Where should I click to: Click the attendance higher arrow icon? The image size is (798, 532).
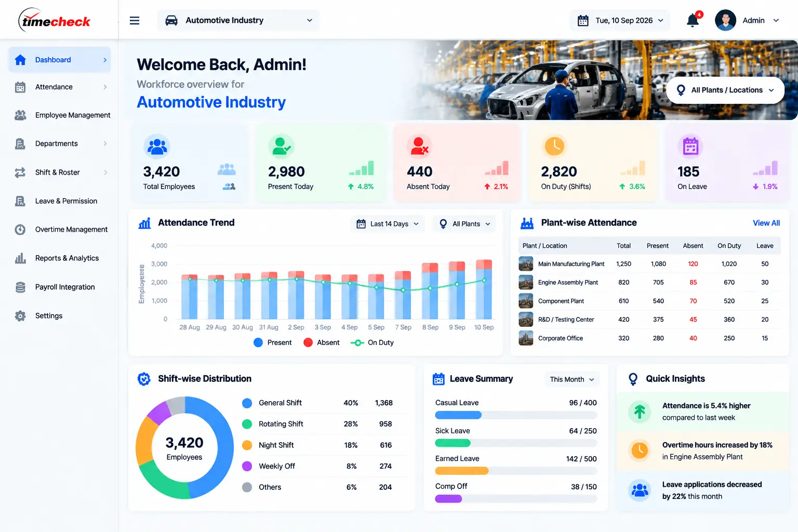coord(640,411)
